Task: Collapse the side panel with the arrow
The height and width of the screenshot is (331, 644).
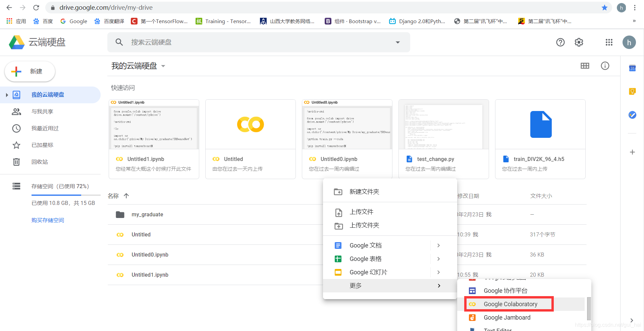Action: tap(632, 320)
